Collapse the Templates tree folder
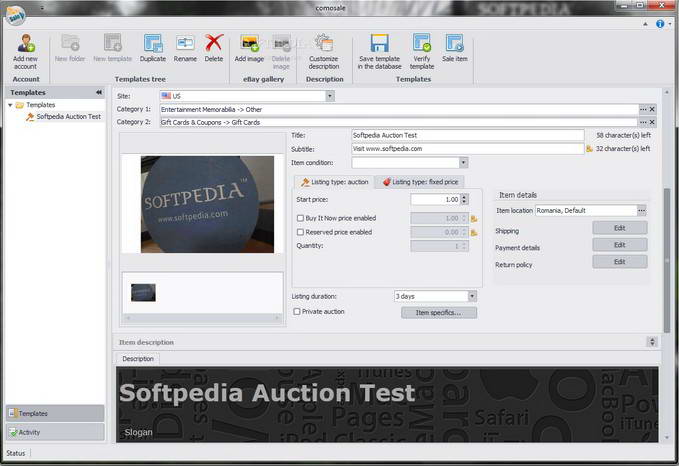Screen dimensions: 679x466 [x=10, y=105]
